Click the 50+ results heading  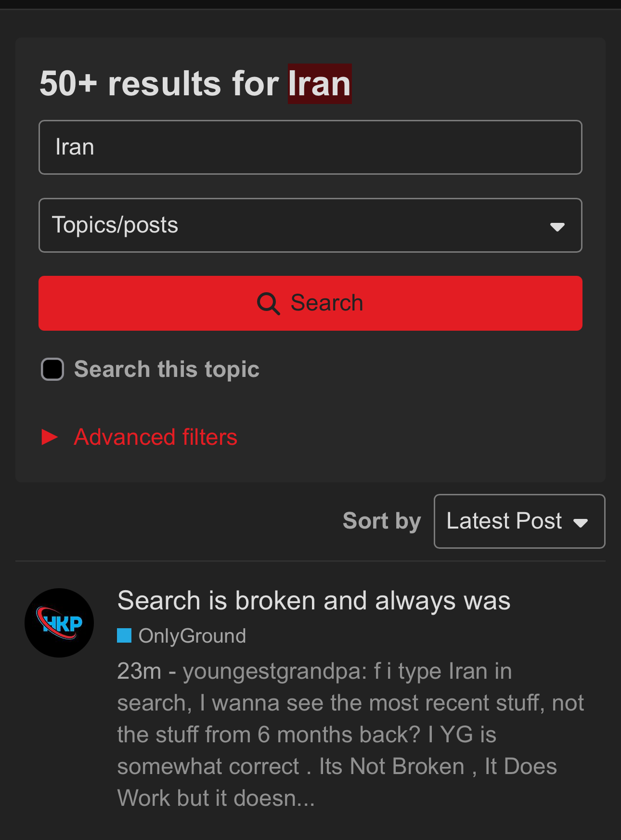tap(195, 84)
